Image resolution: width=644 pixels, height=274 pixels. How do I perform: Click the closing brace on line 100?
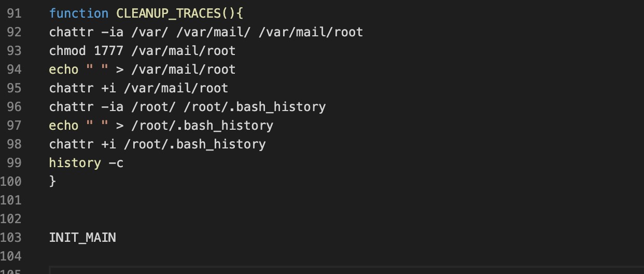(52, 182)
